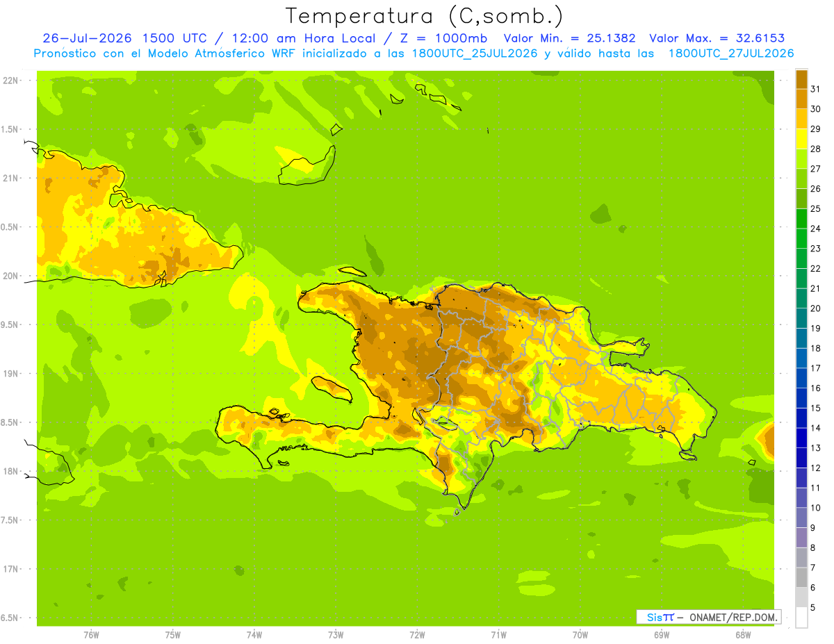Click the title "Temperatura (C,somb.)"
The height and width of the screenshot is (644, 834).
pos(425,16)
